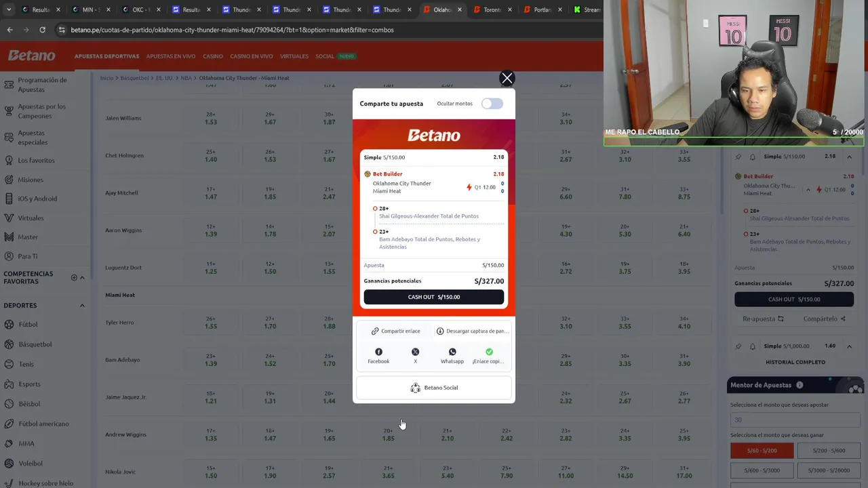Pin the Simple S/1,000.00 bet

pyautogui.click(x=738, y=346)
